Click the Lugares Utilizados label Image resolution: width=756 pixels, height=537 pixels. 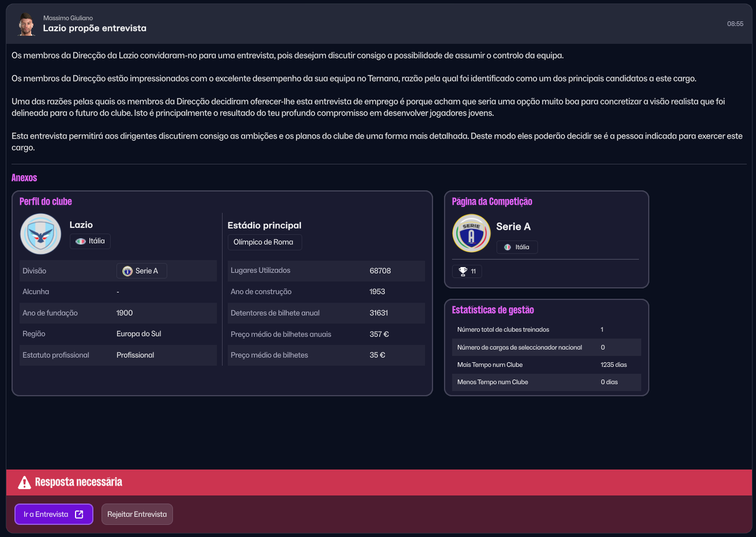[260, 271]
